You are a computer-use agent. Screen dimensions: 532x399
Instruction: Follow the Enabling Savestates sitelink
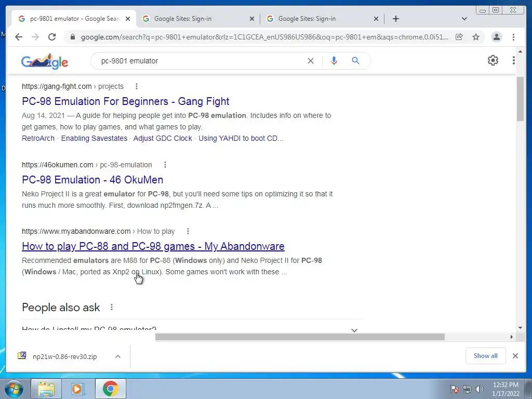[x=94, y=138]
